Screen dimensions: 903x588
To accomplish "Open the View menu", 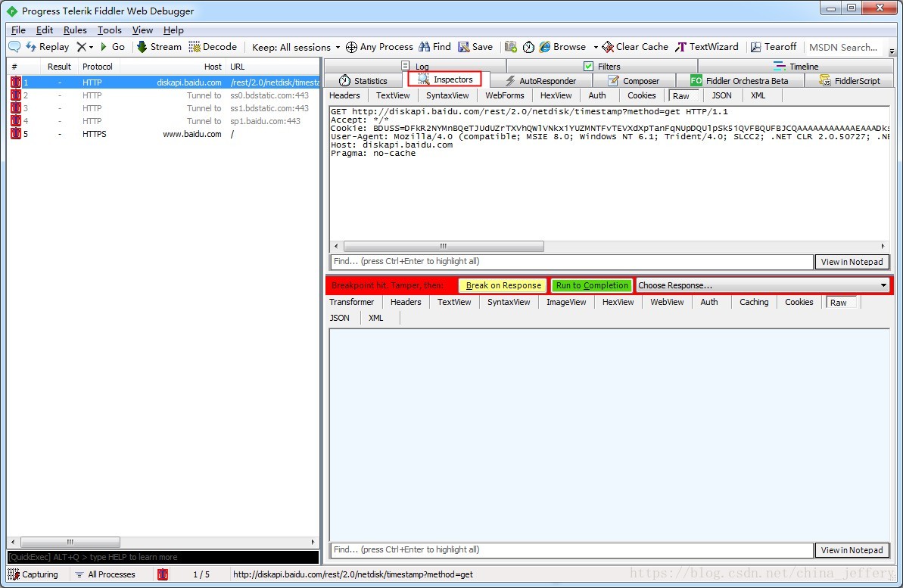I will coord(142,30).
